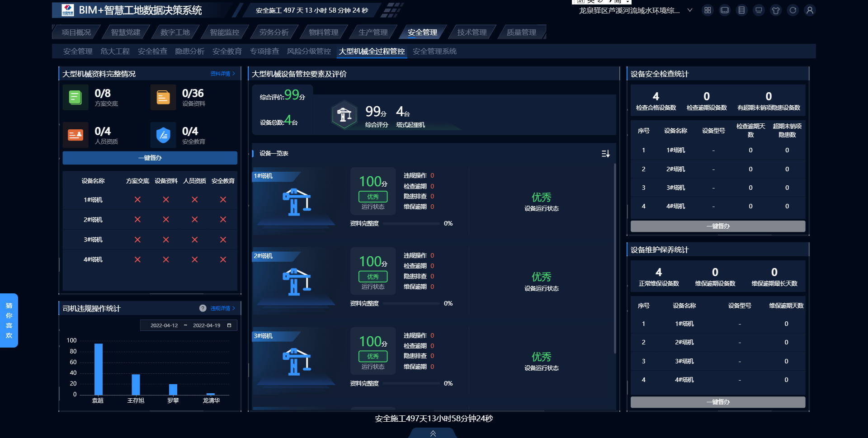Click the t-shirt skin theme icon
Image resolution: width=868 pixels, height=438 pixels.
click(776, 10)
